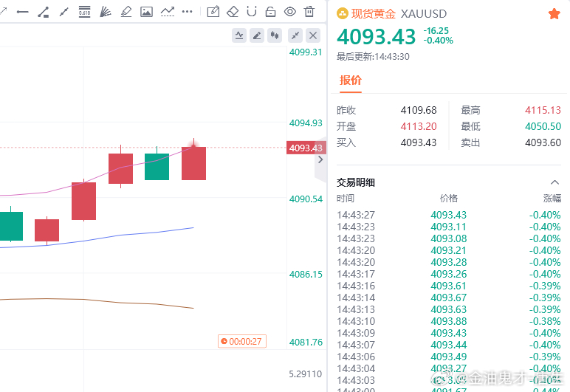Select the trade row at 14:43:17
The height and width of the screenshot is (392, 570).
pos(449,275)
